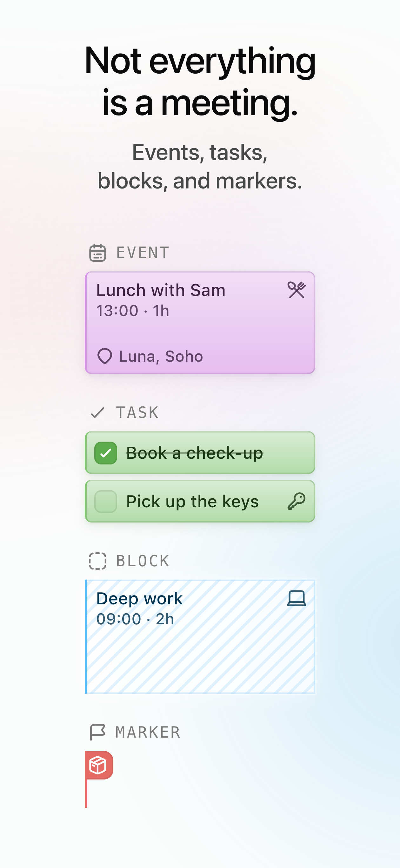Image resolution: width=400 pixels, height=868 pixels.
Task: Click the Not everything is a meeting headline
Action: click(x=200, y=81)
